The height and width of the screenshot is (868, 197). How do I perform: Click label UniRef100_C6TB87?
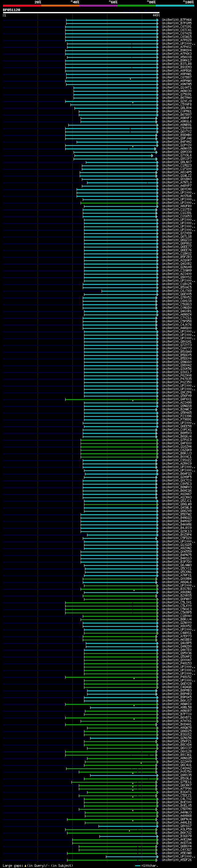(x=177, y=77)
